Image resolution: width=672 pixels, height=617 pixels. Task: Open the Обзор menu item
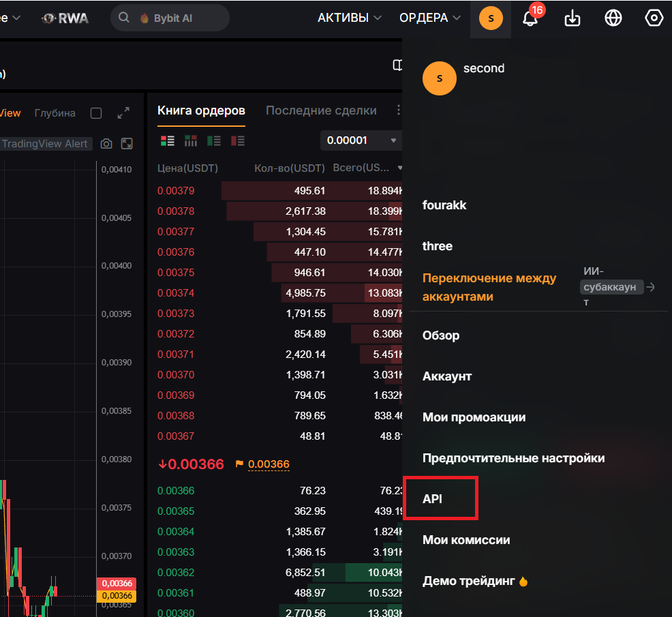[440, 335]
